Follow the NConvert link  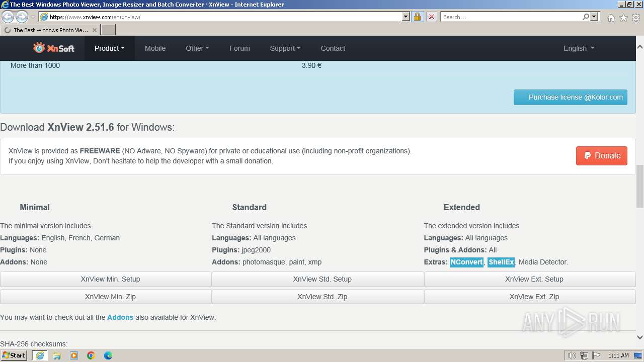coord(467,262)
